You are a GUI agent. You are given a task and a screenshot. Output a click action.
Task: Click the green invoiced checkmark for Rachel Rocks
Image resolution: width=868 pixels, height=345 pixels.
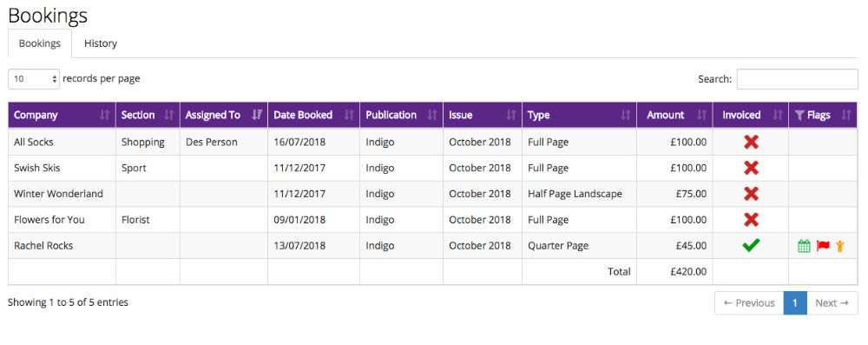pyautogui.click(x=751, y=245)
